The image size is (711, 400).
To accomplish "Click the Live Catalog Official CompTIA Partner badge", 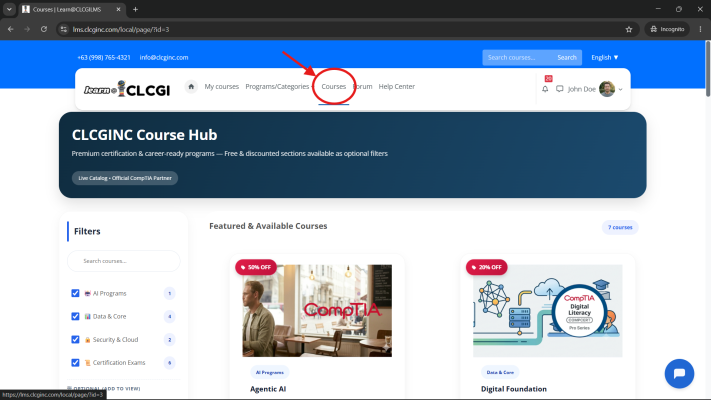I will [125, 178].
